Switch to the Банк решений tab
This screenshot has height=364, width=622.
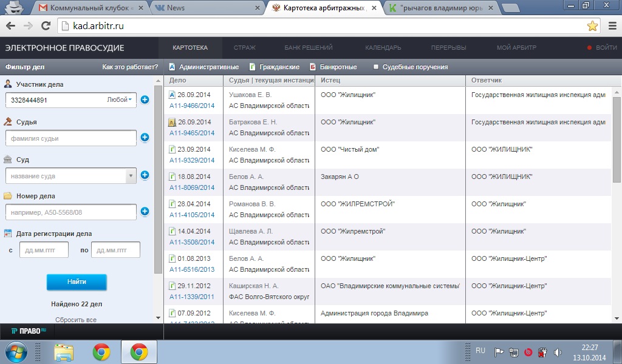(x=308, y=48)
